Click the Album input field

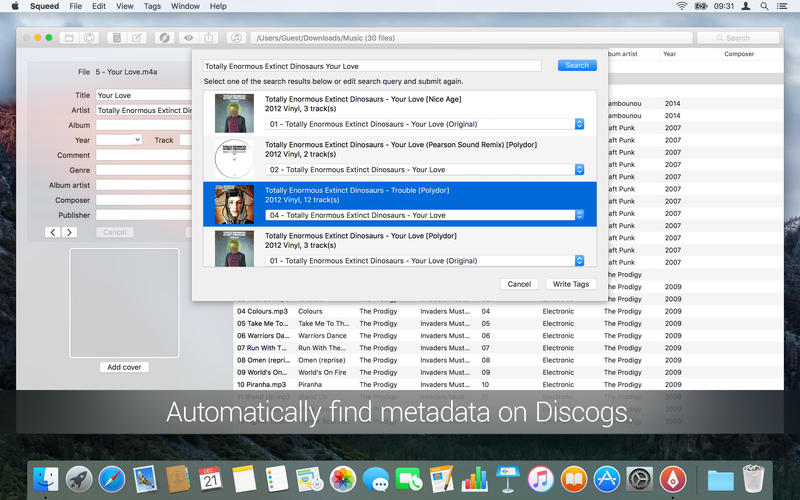(x=144, y=125)
